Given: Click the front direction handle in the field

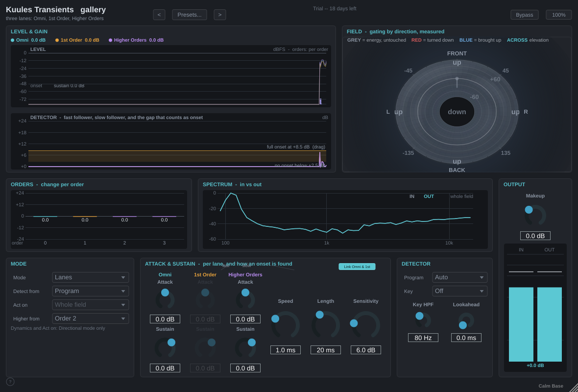Looking at the screenshot, I should click(x=457, y=79).
